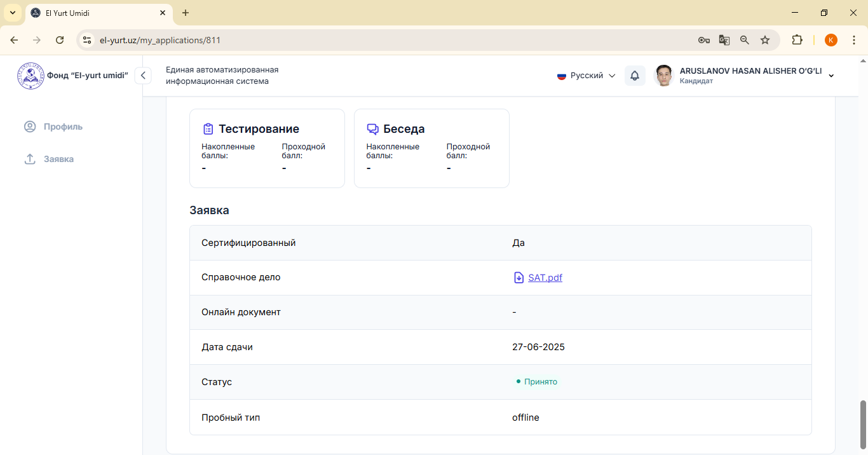View site information icon in address bar
Viewport: 868px width, 455px height.
(x=88, y=40)
